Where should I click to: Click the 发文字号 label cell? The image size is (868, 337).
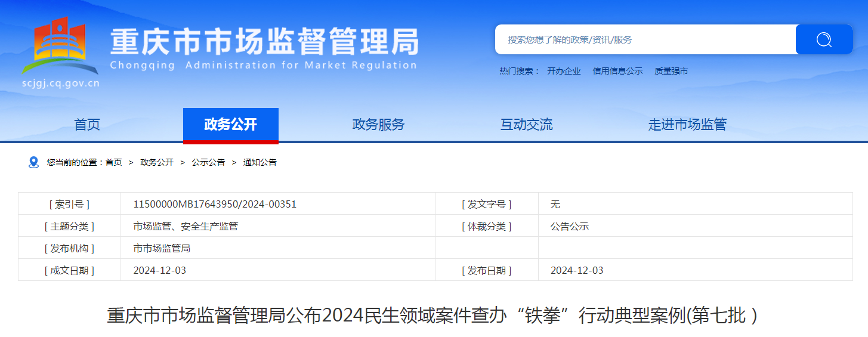(x=487, y=204)
